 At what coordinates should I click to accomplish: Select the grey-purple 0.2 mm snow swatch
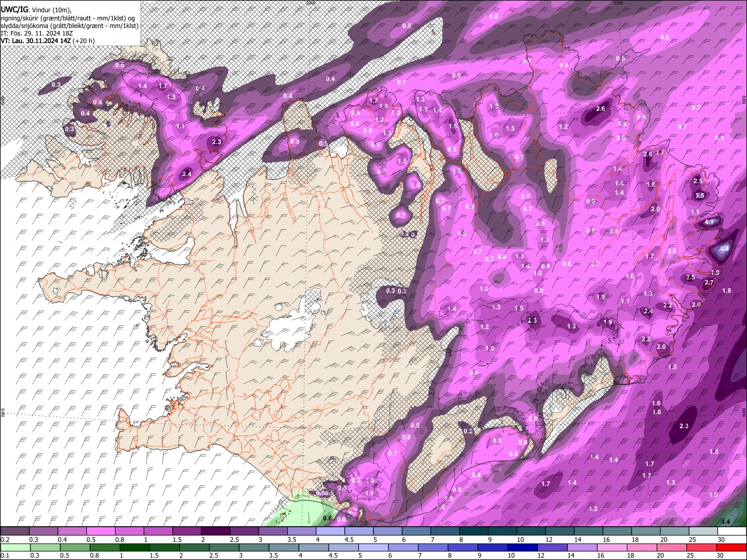click(15, 531)
